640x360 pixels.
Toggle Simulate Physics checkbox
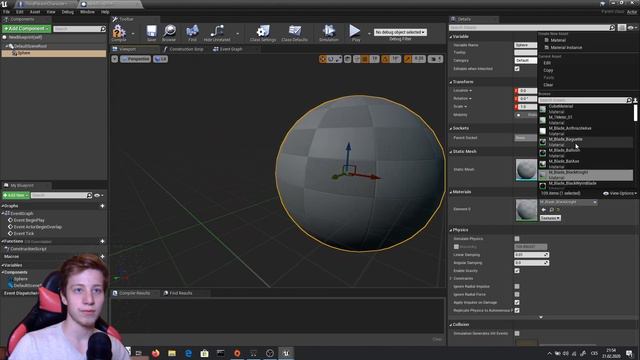(x=517, y=239)
